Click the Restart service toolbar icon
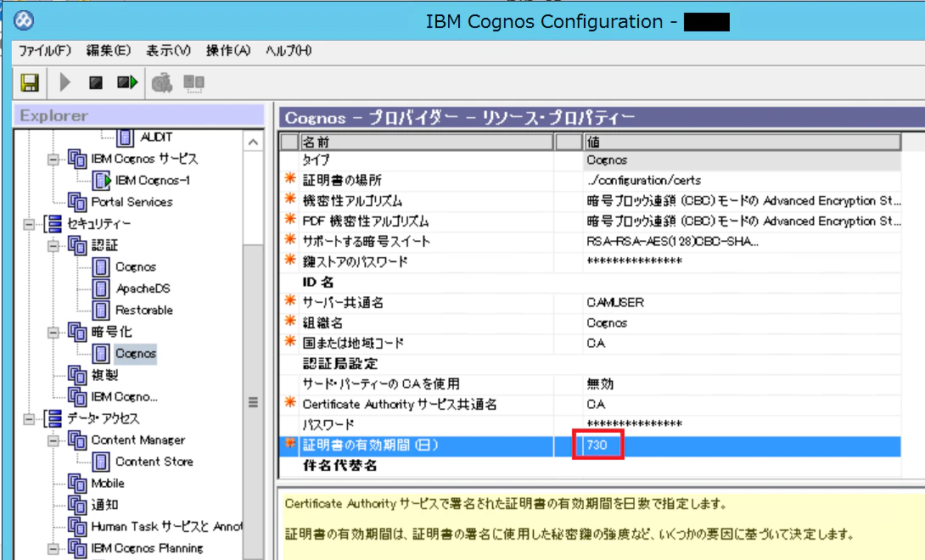925x560 pixels. 127,82
